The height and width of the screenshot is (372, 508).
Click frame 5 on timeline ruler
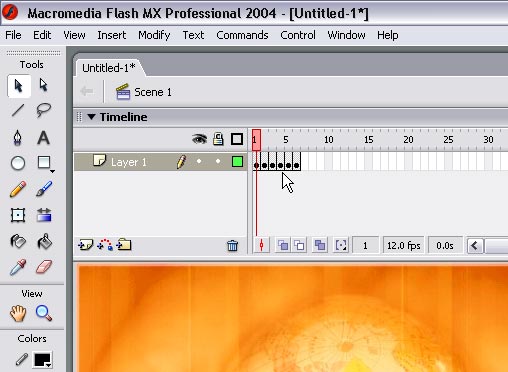pyautogui.click(x=286, y=139)
